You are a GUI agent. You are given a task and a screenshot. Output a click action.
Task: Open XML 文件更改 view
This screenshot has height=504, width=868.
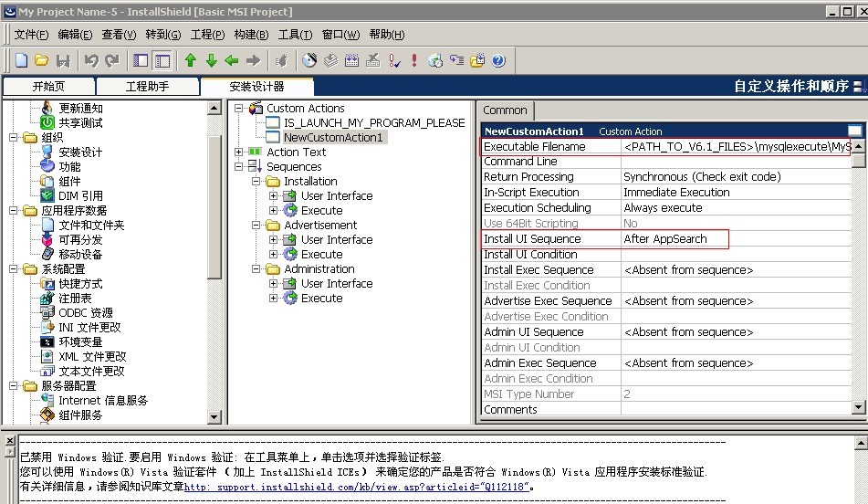[92, 357]
